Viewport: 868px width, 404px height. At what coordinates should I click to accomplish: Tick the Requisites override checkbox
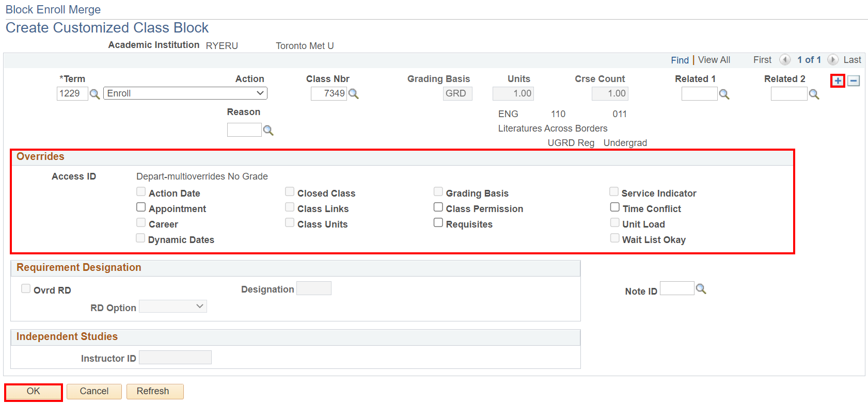438,223
